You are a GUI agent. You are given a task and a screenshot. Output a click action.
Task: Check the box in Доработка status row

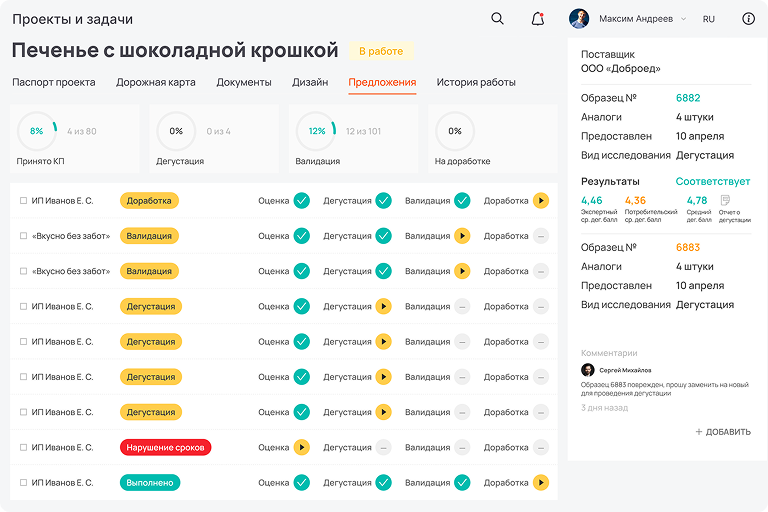point(24,201)
